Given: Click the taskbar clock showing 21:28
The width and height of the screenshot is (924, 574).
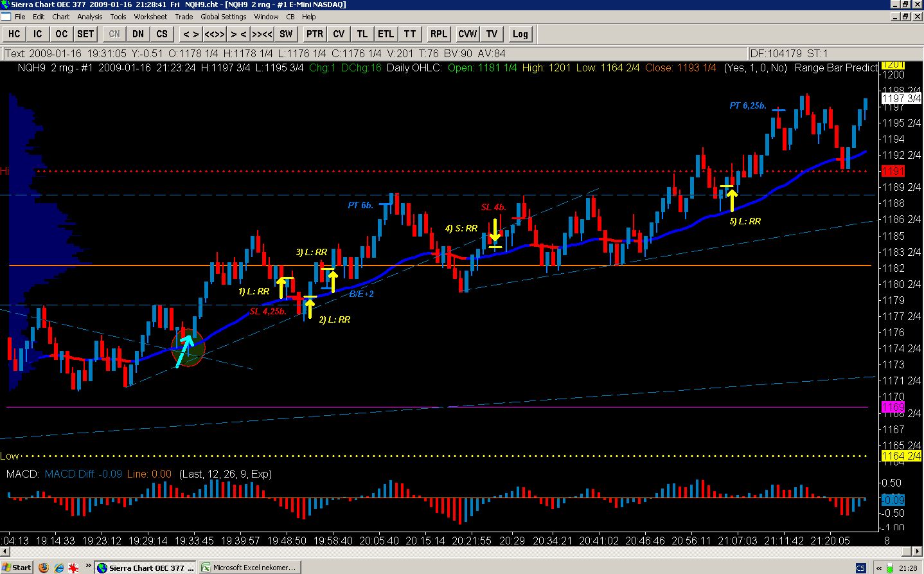Looking at the screenshot, I should (x=908, y=568).
